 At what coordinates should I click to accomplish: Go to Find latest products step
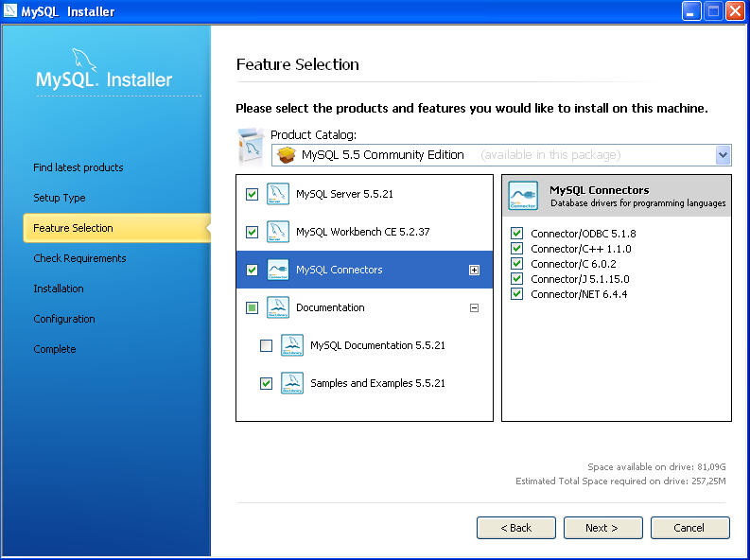(x=78, y=167)
